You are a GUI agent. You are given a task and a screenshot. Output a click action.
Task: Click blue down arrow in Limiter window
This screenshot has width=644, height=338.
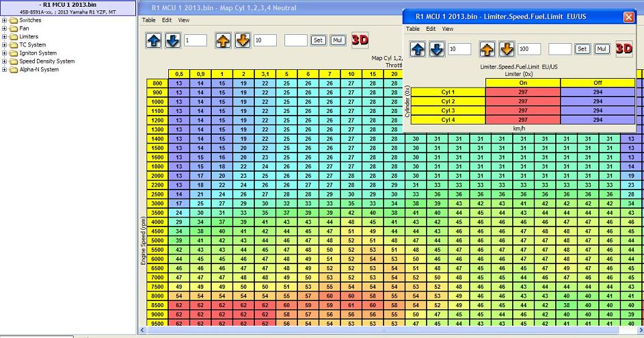[438, 49]
